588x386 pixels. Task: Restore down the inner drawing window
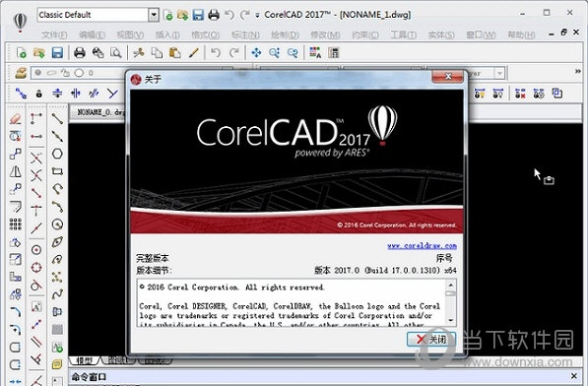point(563,32)
